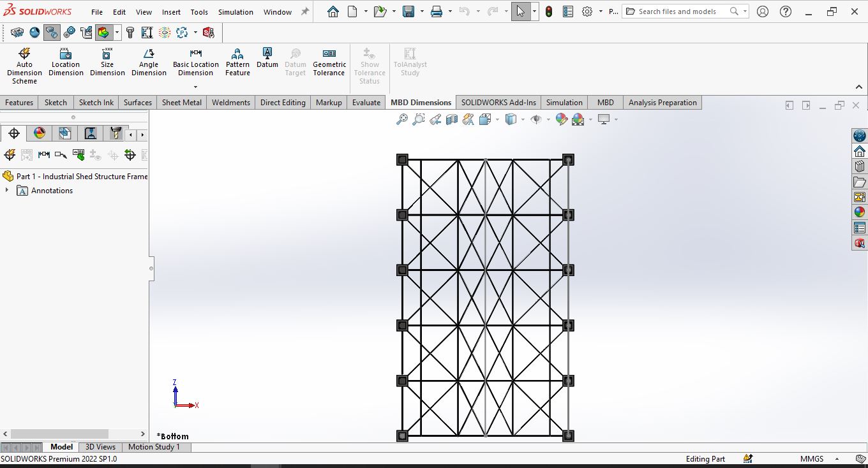Open SOLIDWORKS Resources in the task pane
This screenshot has height=468, width=868.
click(860, 151)
